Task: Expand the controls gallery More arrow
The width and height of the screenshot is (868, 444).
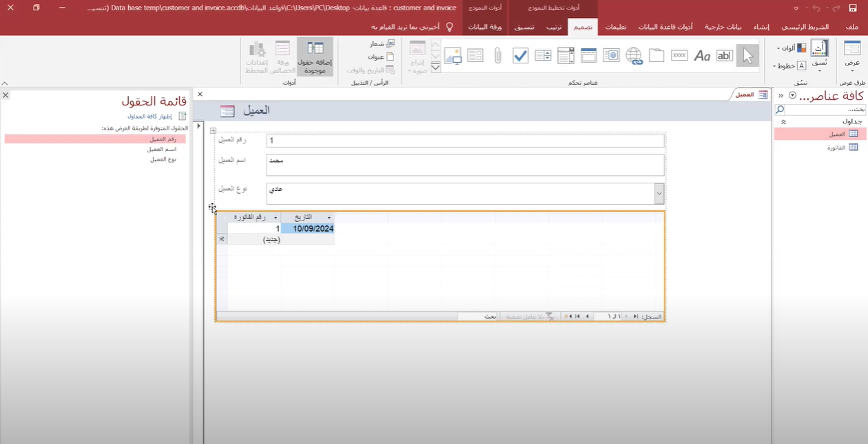Action: [x=435, y=68]
